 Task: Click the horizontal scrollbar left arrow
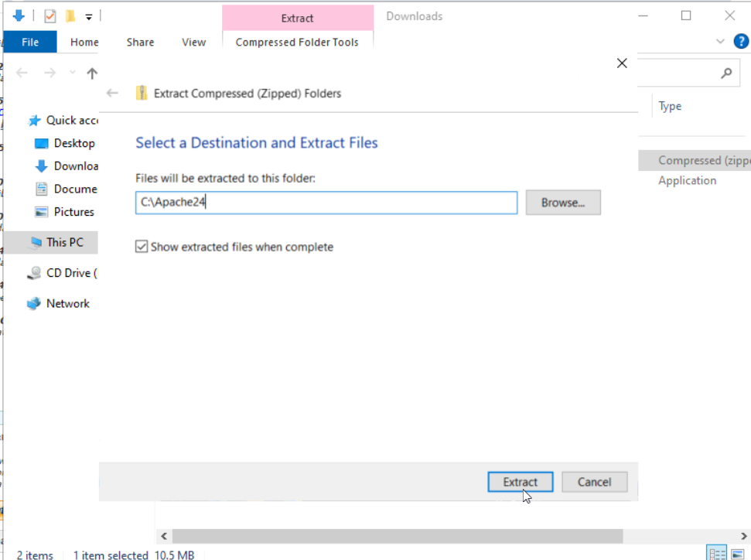[164, 536]
